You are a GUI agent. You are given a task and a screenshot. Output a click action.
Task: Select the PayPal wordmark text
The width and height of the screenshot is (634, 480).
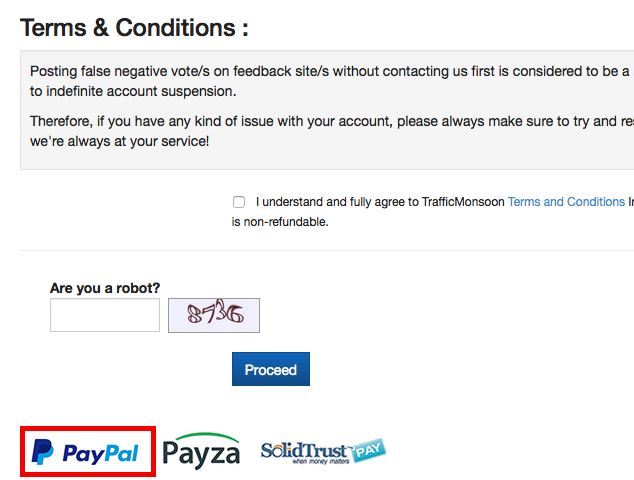click(x=101, y=453)
